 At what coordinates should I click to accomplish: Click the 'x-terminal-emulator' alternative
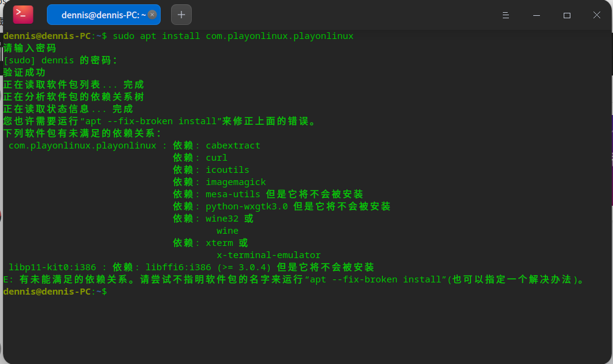point(268,255)
